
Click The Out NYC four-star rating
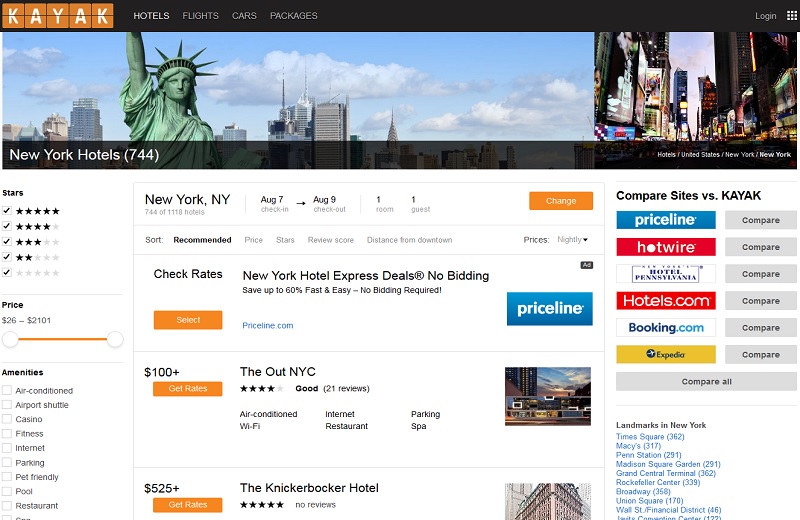[x=261, y=389]
